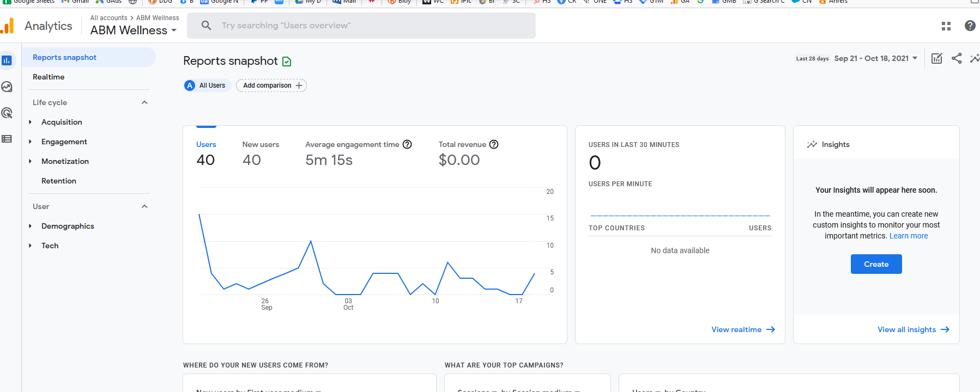Image resolution: width=980 pixels, height=392 pixels.
Task: Click the Help question mark icon
Action: (970, 26)
